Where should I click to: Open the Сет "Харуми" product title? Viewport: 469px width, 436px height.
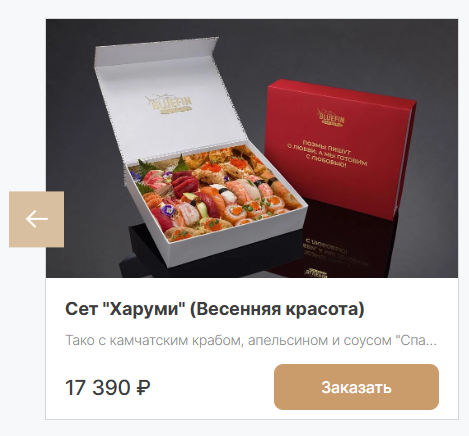pos(215,309)
